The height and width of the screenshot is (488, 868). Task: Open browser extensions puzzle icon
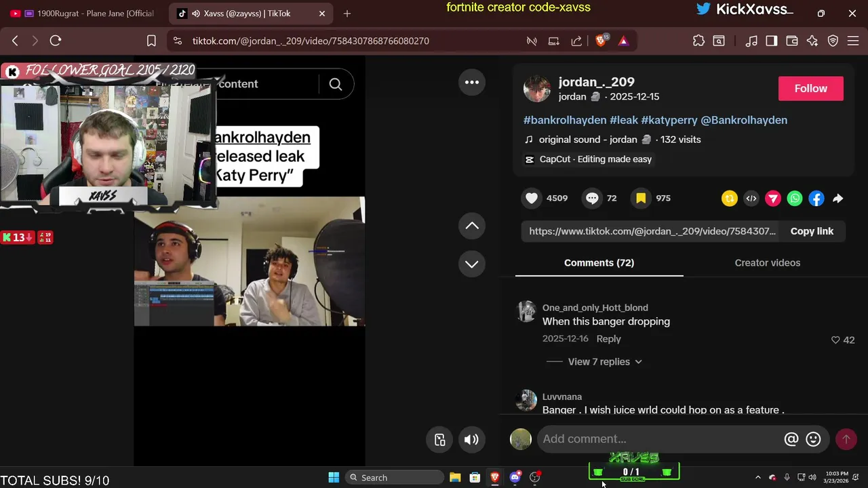pos(698,41)
